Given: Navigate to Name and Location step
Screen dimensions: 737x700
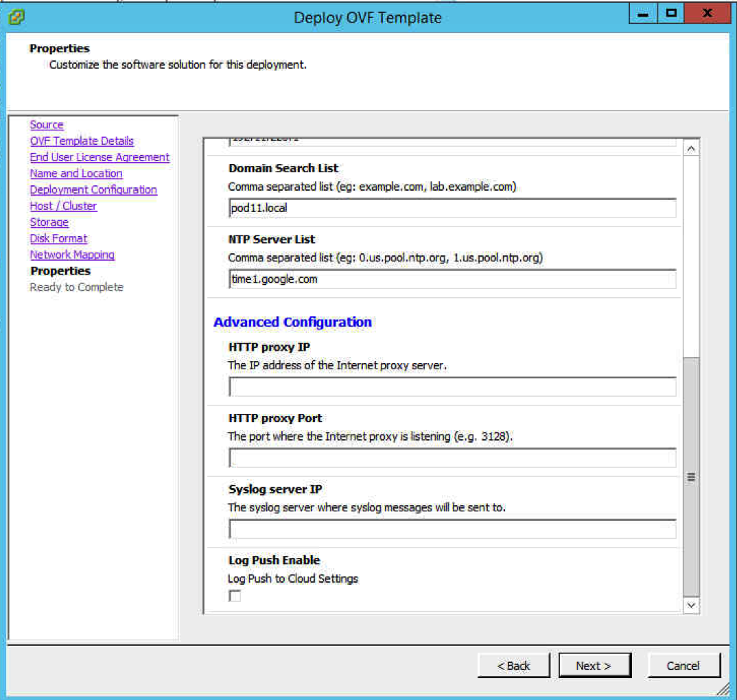Looking at the screenshot, I should coord(76,174).
